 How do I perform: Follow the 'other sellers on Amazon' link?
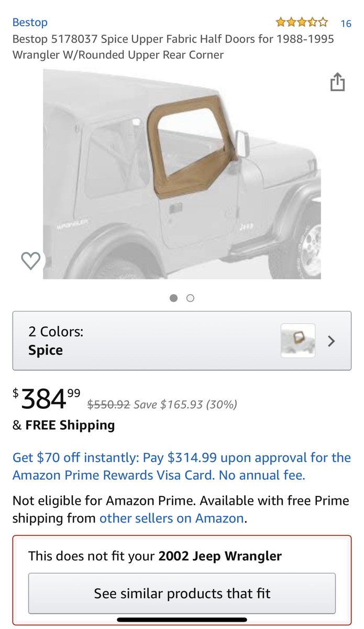[x=172, y=518]
